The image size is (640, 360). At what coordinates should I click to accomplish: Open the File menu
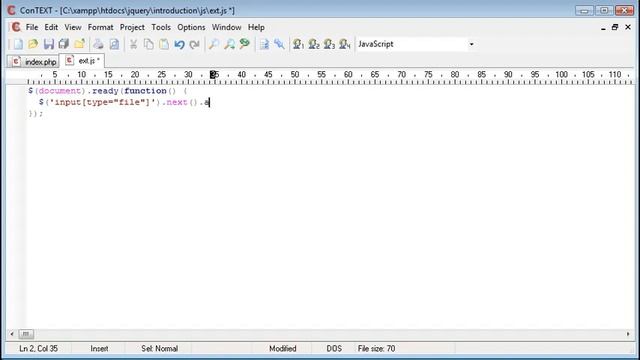click(32, 27)
